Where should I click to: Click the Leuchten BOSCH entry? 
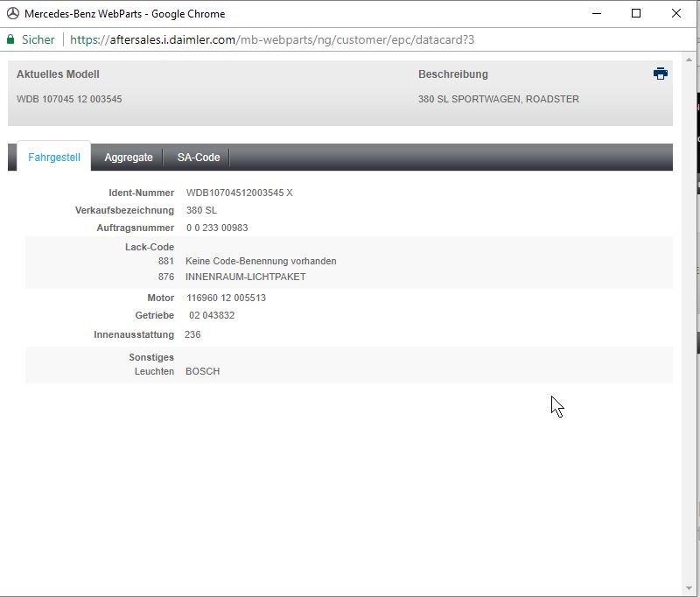pyautogui.click(x=202, y=371)
